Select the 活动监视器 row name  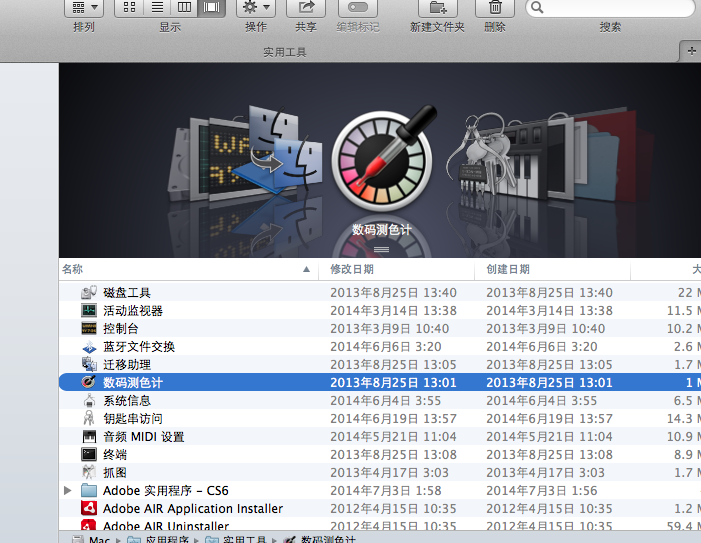(133, 311)
